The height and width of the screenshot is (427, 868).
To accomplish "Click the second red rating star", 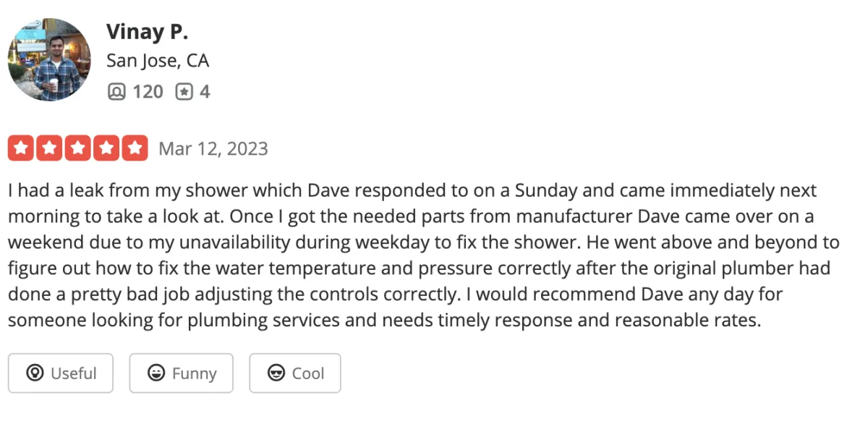I will click(49, 148).
